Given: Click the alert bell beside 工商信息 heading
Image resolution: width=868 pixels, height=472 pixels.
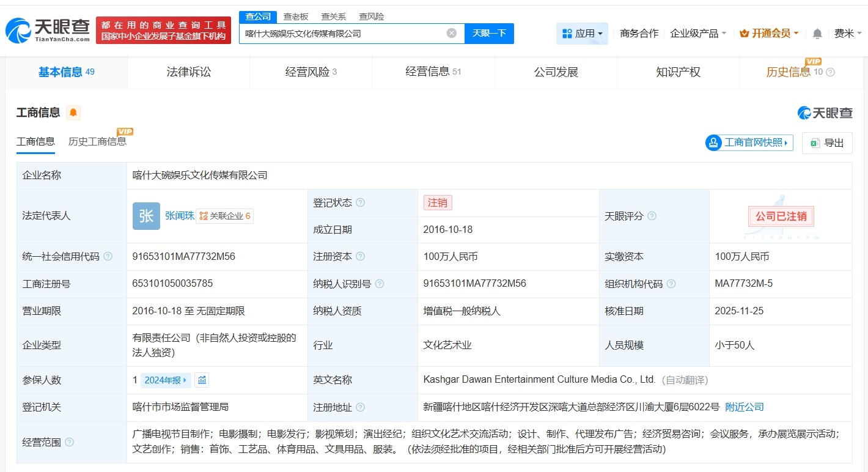Looking at the screenshot, I should pyautogui.click(x=73, y=112).
